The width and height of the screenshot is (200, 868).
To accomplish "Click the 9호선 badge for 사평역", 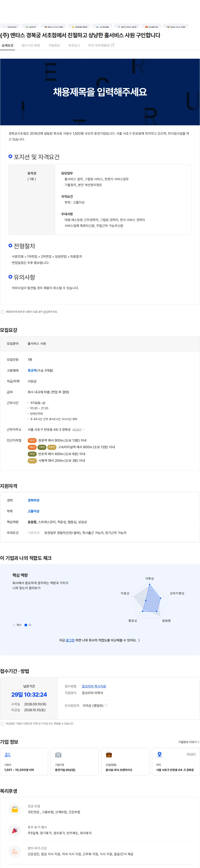I will (x=32, y=461).
